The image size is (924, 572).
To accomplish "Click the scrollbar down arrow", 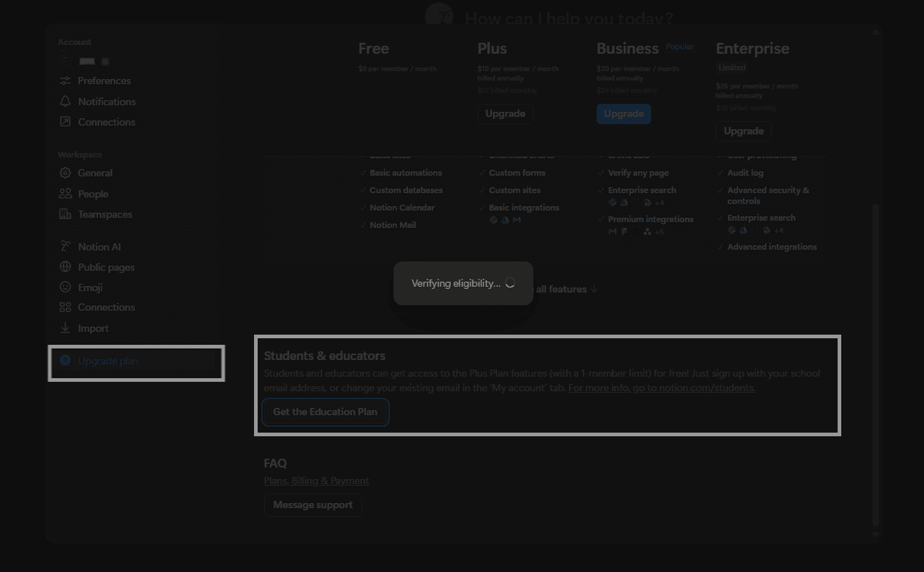I will tap(875, 535).
